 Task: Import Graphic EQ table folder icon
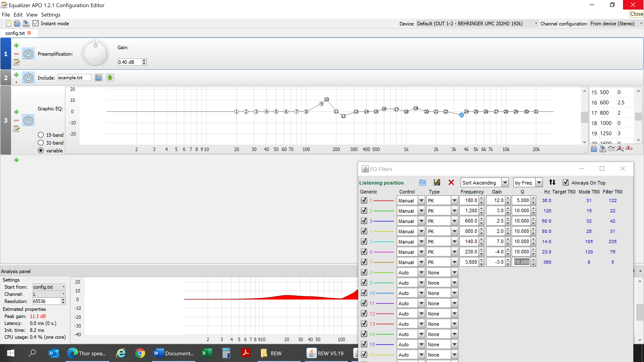tap(594, 149)
